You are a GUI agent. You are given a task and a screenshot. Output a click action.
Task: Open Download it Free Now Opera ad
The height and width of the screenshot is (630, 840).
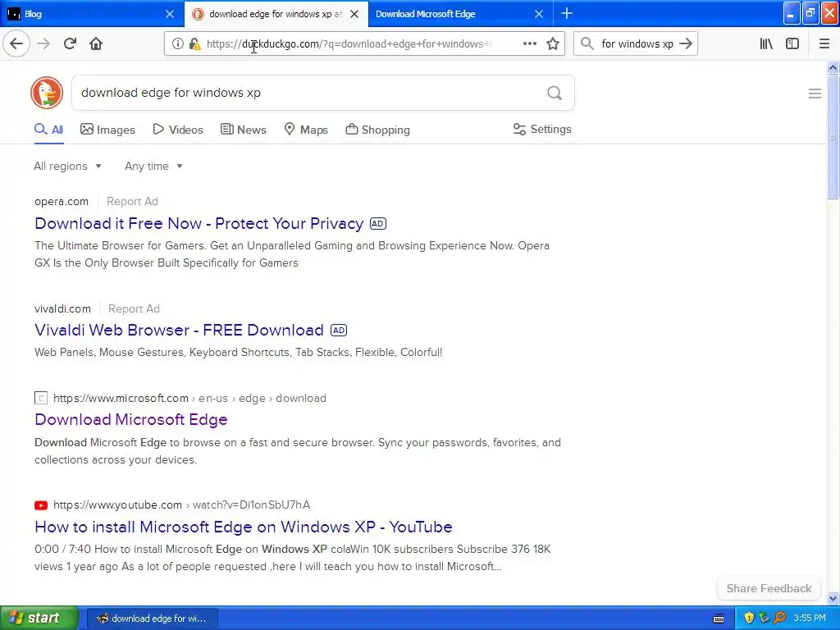tap(199, 223)
